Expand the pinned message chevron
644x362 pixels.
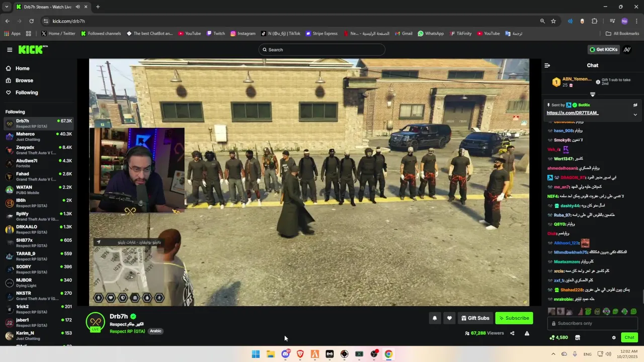635,115
